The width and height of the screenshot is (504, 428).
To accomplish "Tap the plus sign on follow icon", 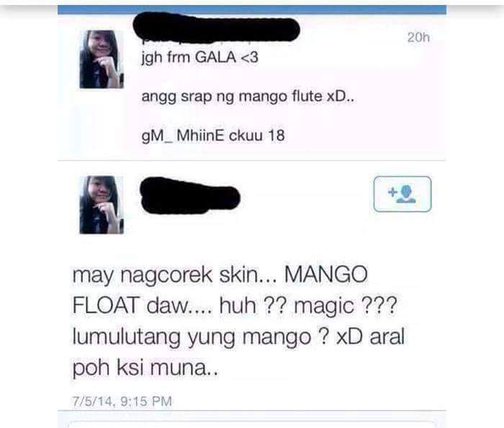I will (392, 192).
